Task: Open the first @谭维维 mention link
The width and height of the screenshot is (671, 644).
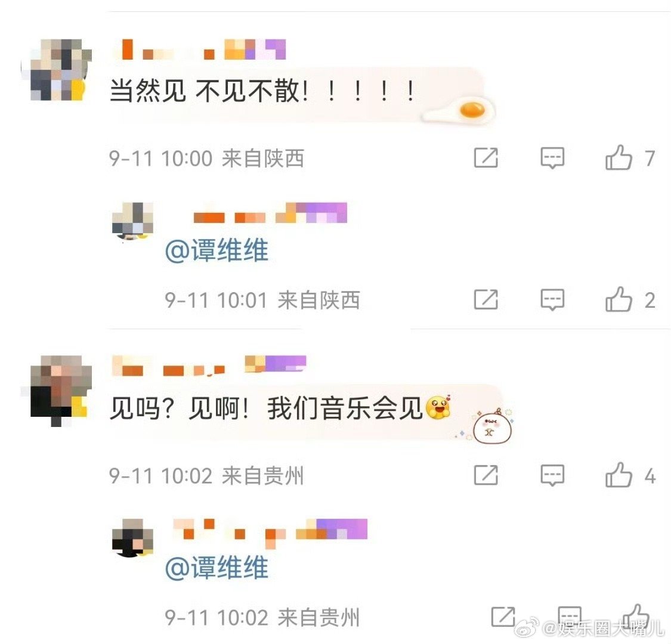Action: pyautogui.click(x=217, y=250)
